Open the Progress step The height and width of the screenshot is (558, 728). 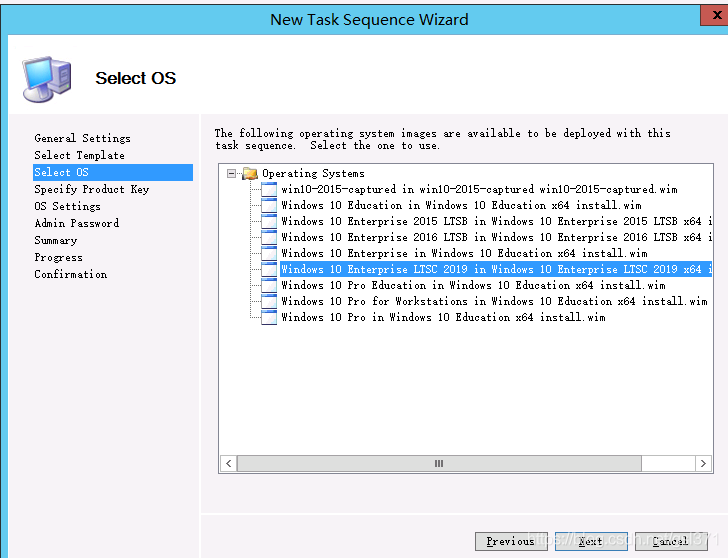point(58,257)
